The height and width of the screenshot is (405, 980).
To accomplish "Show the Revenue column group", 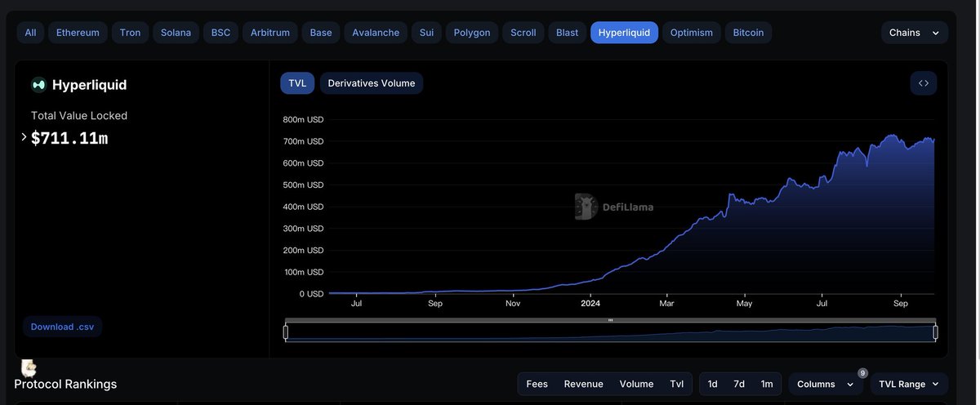I will point(584,384).
